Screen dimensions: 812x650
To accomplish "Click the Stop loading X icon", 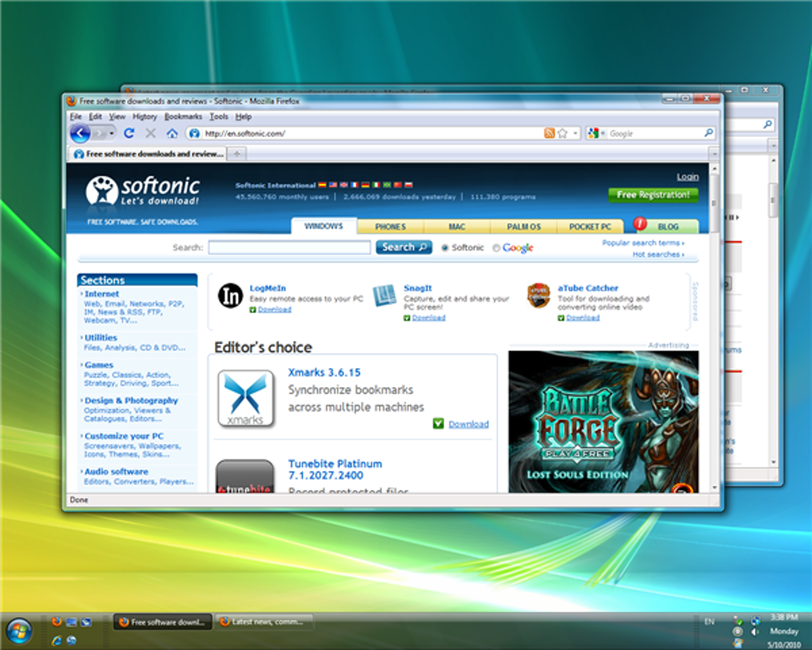I will tap(150, 133).
